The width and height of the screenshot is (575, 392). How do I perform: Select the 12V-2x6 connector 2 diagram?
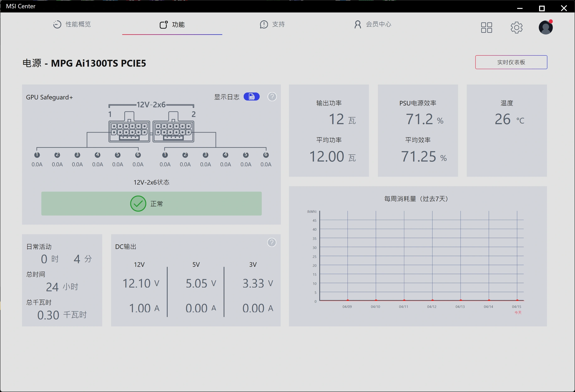[x=173, y=127]
